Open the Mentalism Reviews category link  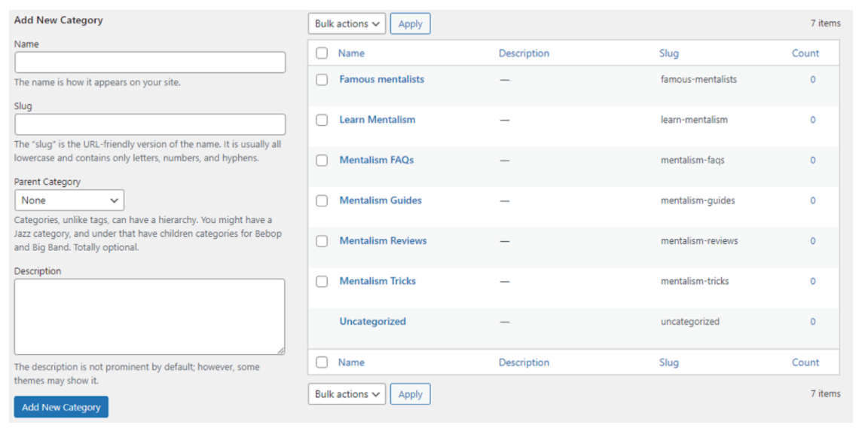tap(383, 241)
